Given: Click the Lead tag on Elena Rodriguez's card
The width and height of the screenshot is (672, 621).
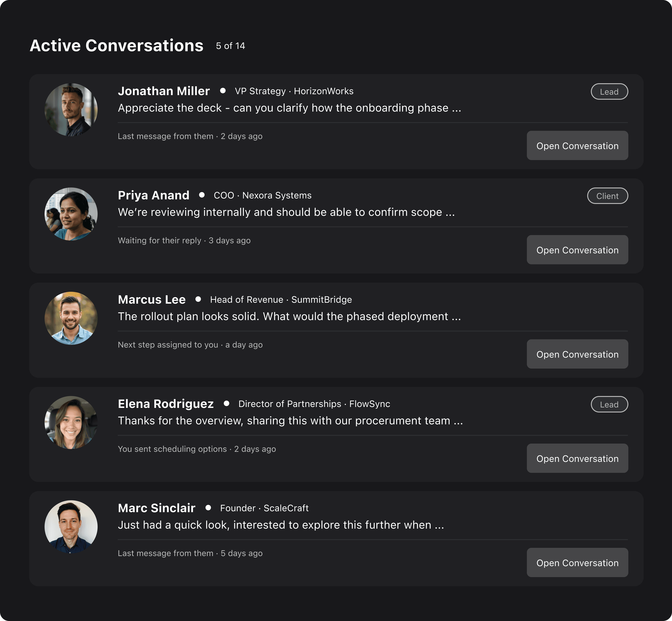Looking at the screenshot, I should tap(609, 404).
